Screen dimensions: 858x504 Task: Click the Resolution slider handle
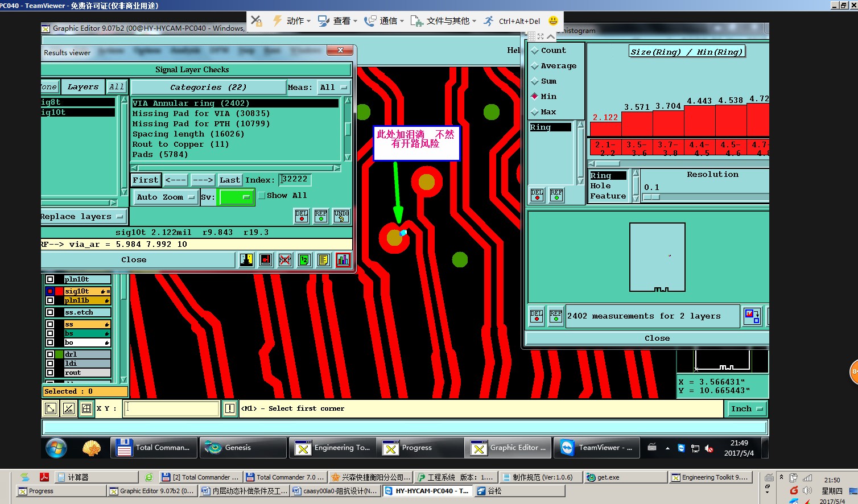coord(651,197)
